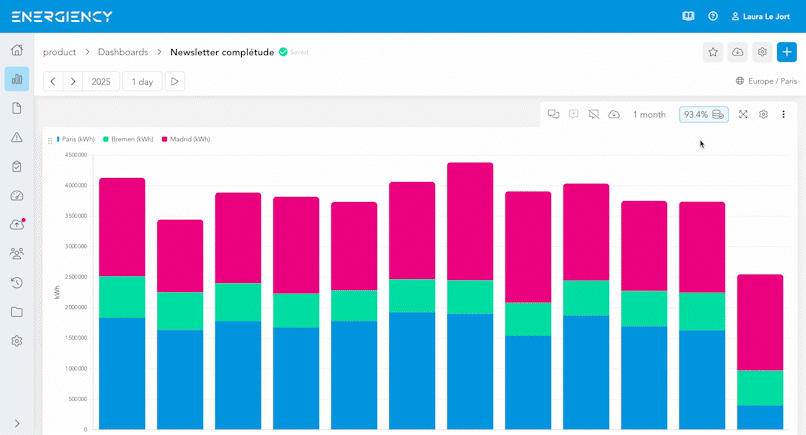Screen dimensions: 806x435
Task: Open the gauge performance sidebar icon
Action: [x=17, y=195]
